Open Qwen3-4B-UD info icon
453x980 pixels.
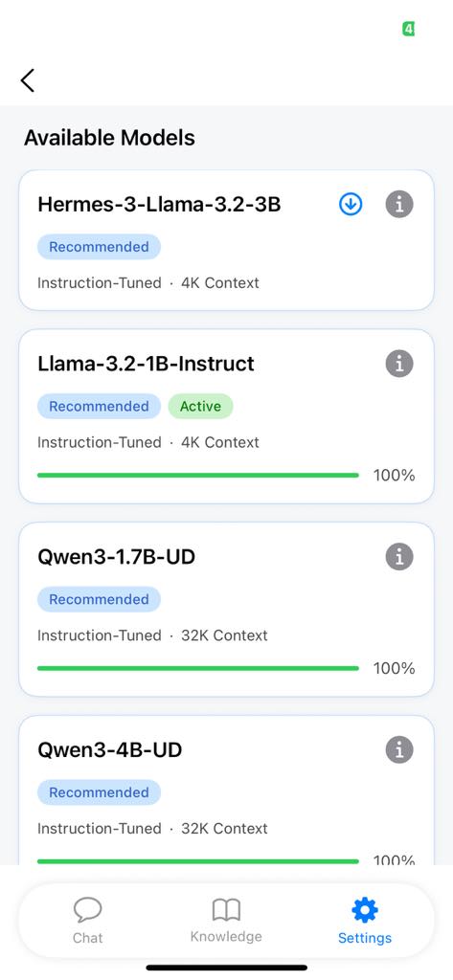pos(399,749)
